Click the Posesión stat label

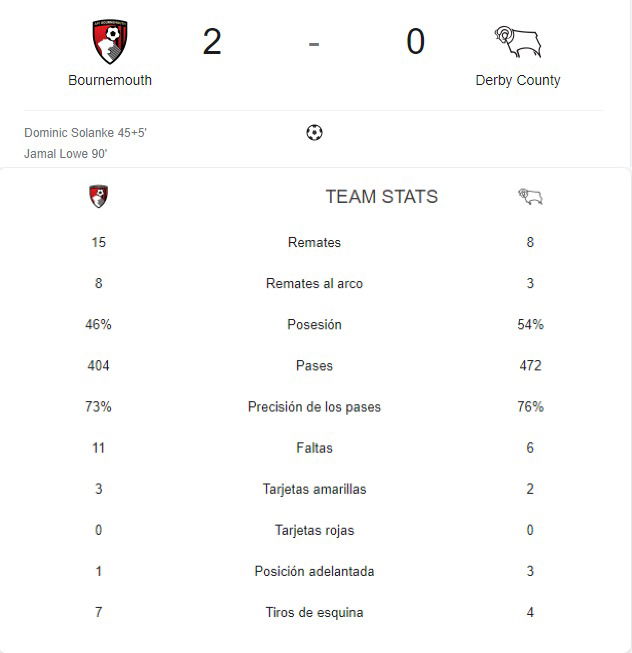point(314,324)
